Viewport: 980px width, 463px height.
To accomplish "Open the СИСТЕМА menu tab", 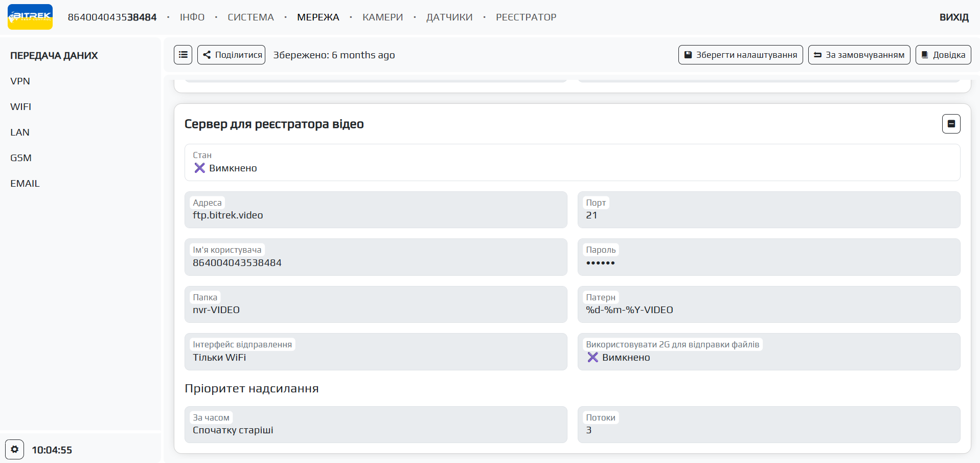I will [250, 17].
